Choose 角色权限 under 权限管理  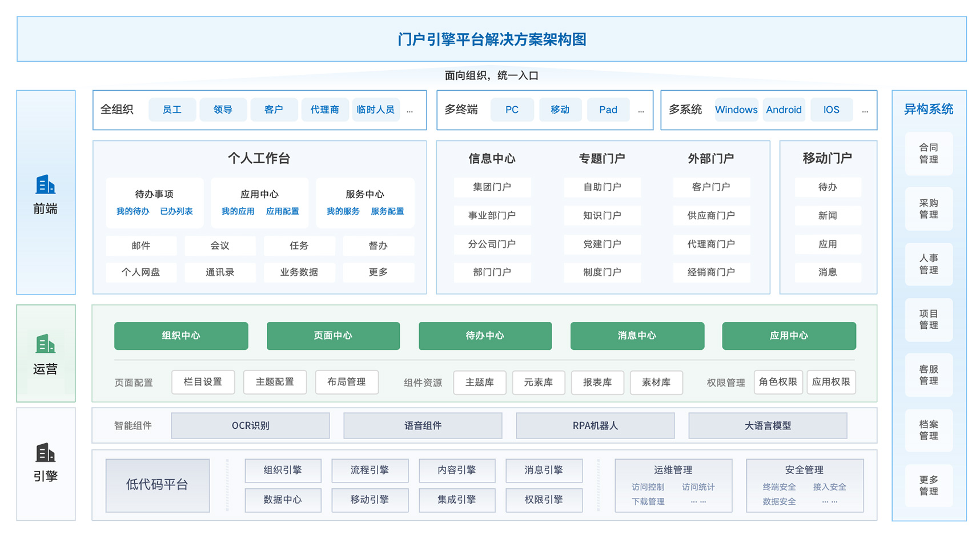click(778, 382)
